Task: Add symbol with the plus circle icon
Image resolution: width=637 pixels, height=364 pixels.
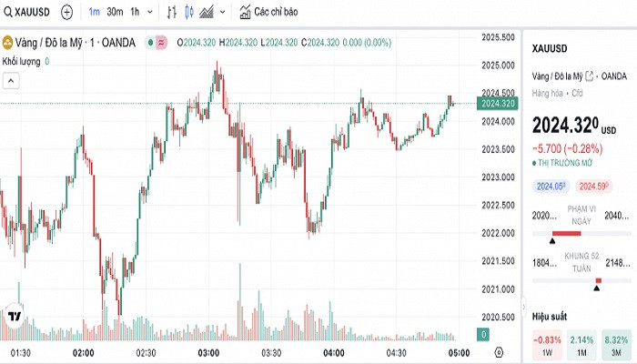Action: pyautogui.click(x=67, y=13)
